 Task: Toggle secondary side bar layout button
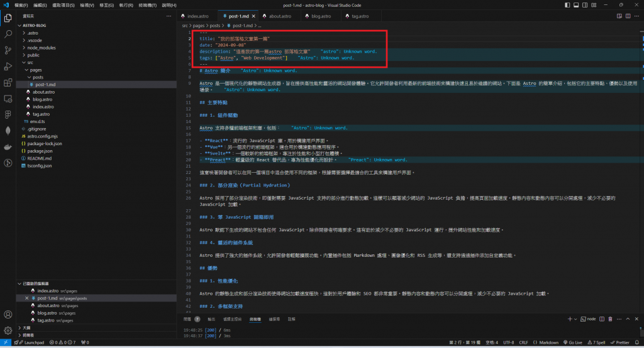(x=585, y=5)
